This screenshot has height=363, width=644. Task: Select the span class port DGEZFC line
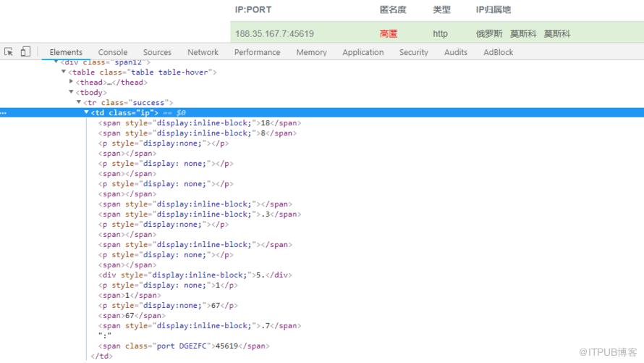tap(184, 346)
